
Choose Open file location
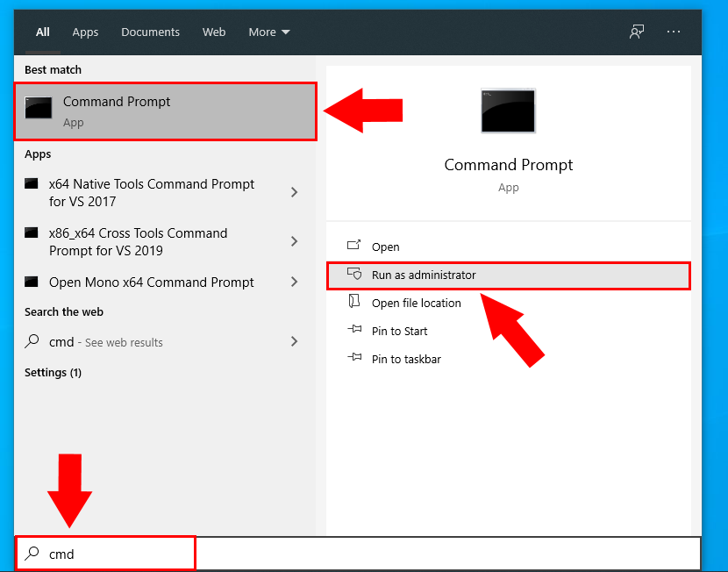click(509, 304)
